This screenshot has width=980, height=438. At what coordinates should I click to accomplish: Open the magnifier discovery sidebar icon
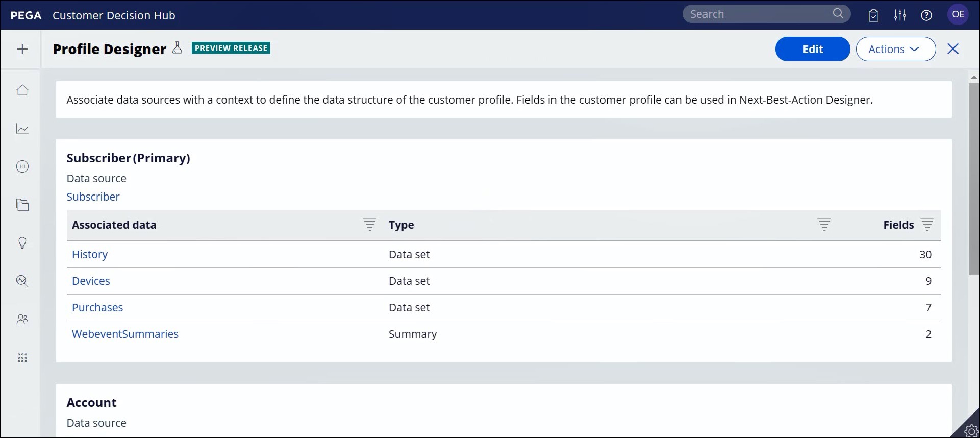click(x=22, y=281)
